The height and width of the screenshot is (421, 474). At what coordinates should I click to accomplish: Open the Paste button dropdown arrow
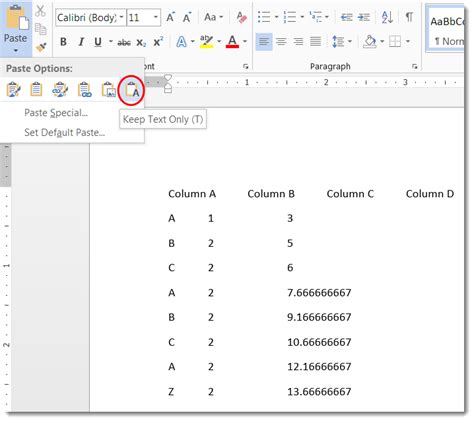coord(16,51)
